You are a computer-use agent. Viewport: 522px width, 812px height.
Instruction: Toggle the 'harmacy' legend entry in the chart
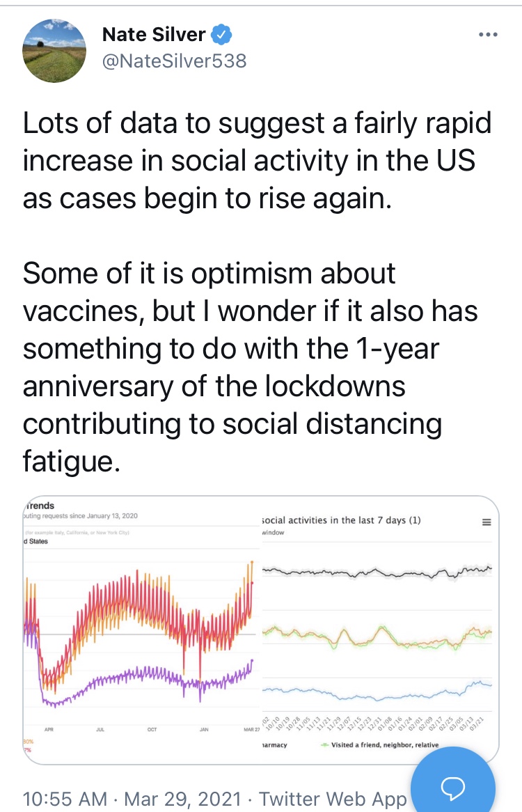click(274, 745)
